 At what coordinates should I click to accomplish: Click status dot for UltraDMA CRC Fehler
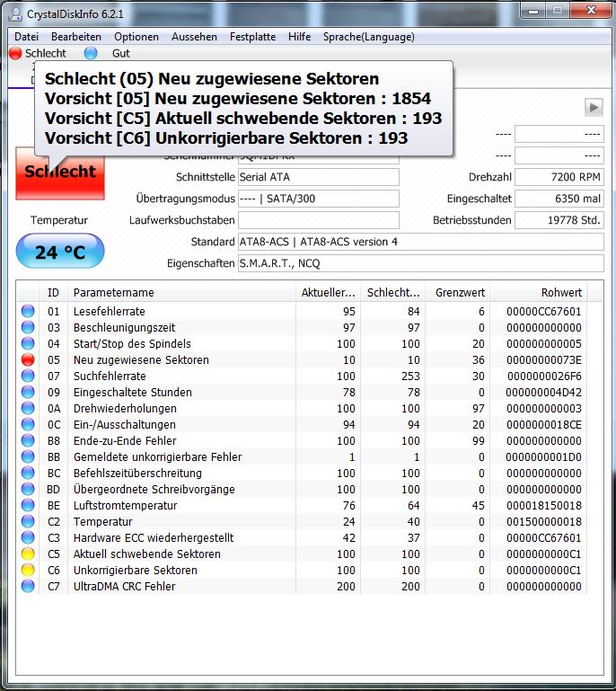point(28,586)
